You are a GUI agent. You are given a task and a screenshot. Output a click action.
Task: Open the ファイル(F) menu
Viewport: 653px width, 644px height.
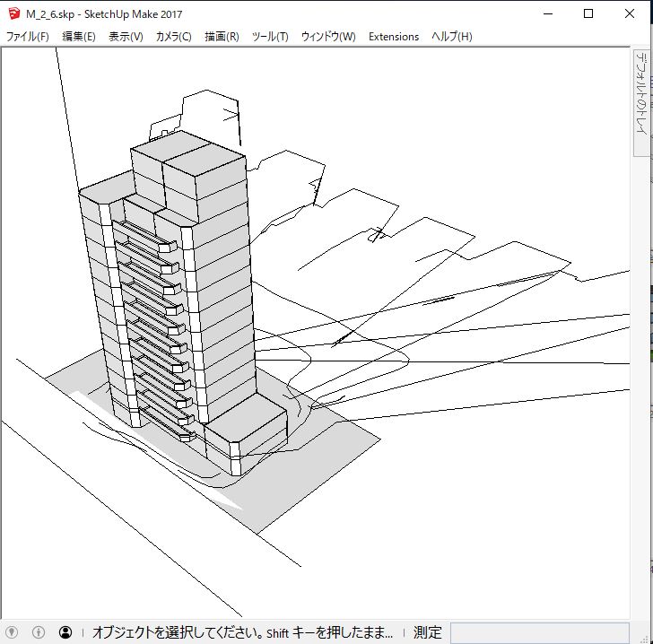point(28,37)
